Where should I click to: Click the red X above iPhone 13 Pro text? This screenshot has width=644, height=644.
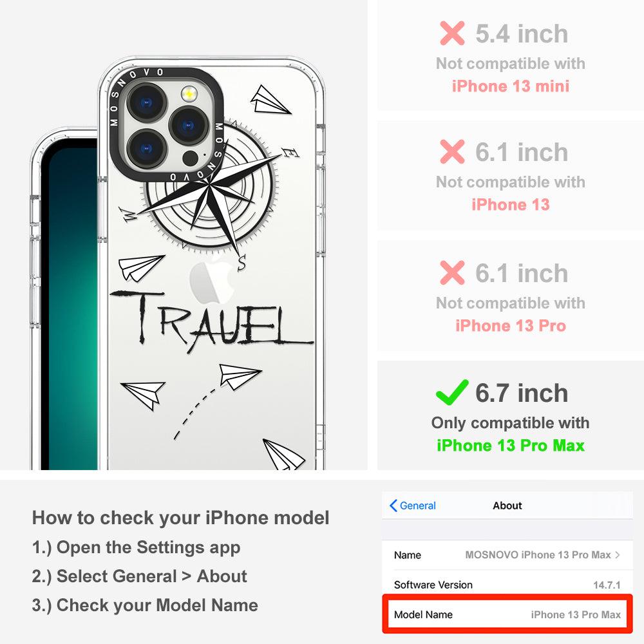tap(452, 272)
